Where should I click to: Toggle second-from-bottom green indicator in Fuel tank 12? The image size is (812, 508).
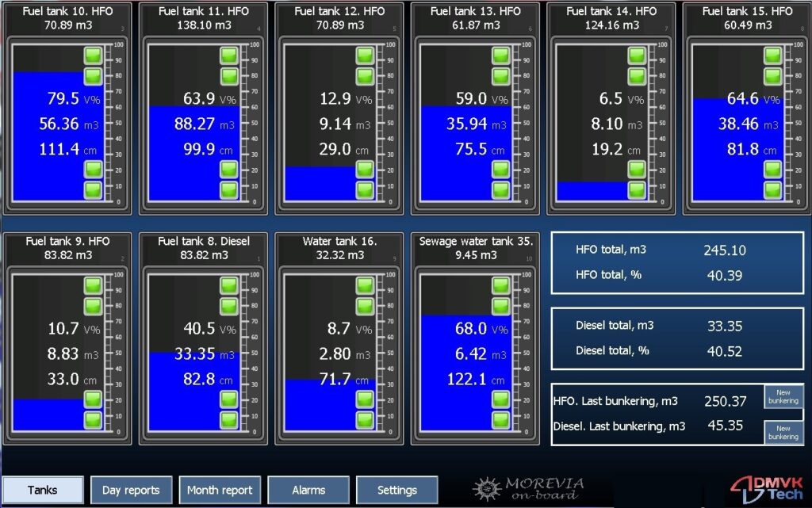[365, 169]
